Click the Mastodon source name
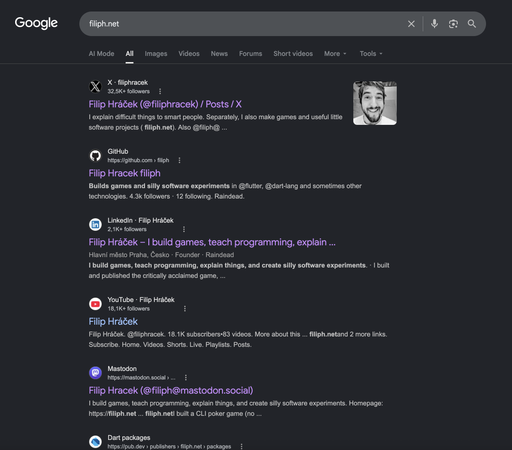This screenshot has height=450, width=512. click(122, 369)
